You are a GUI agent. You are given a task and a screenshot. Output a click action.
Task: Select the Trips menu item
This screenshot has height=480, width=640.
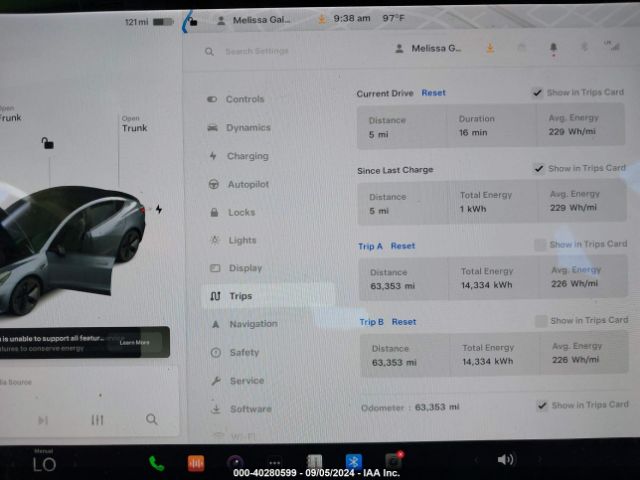pyautogui.click(x=268, y=296)
